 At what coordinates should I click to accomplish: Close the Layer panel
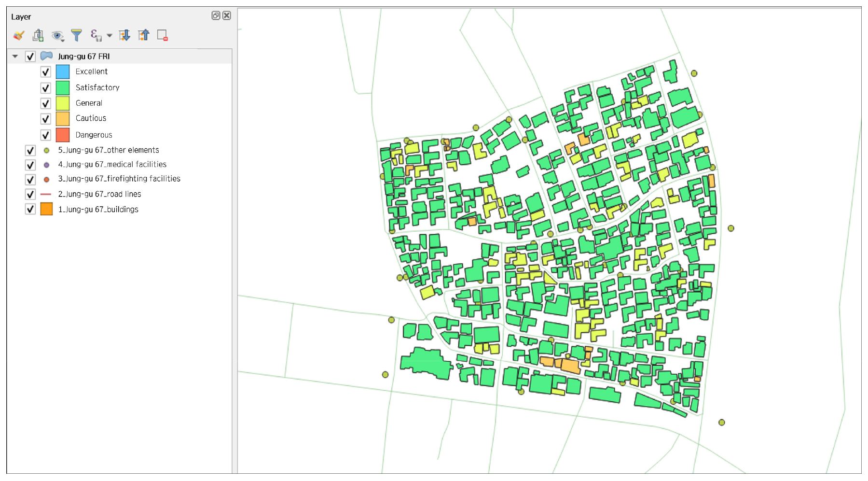tap(227, 15)
